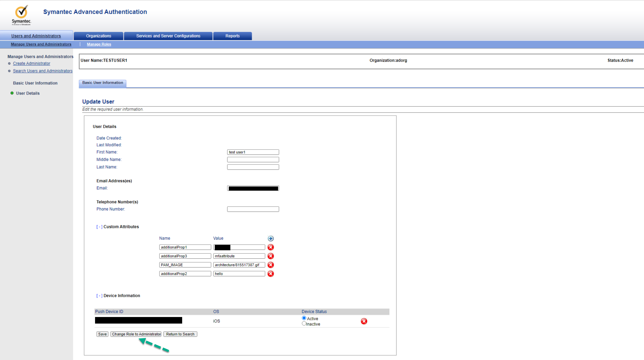
Task: Set device status to Active
Action: click(x=304, y=318)
